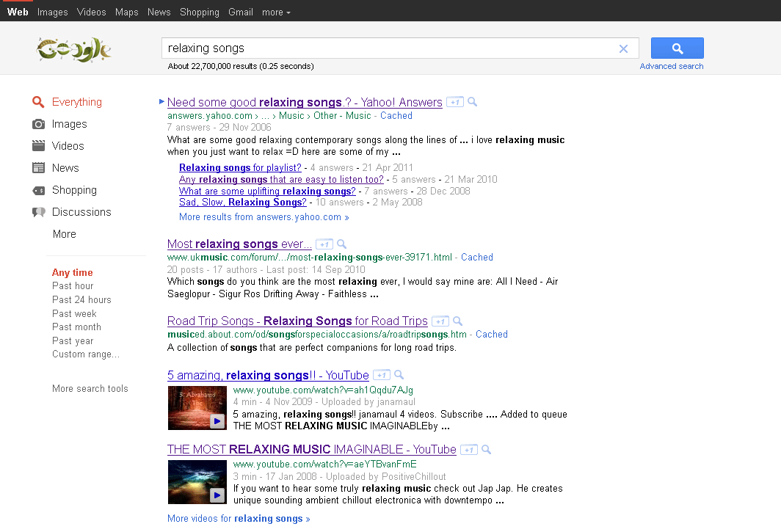Viewport: 781px width, 532px height.
Task: Open 'Sad, Slow, Relaxing Songs?' sublink
Action: [242, 203]
